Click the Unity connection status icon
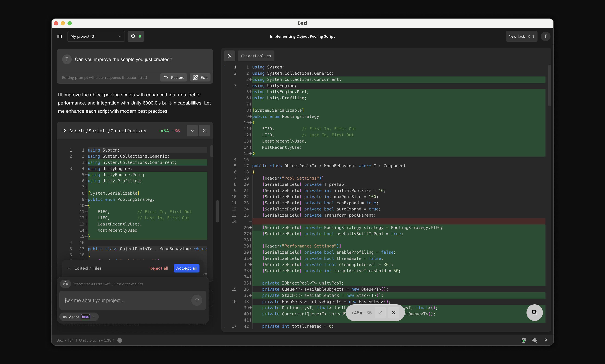 (x=136, y=36)
